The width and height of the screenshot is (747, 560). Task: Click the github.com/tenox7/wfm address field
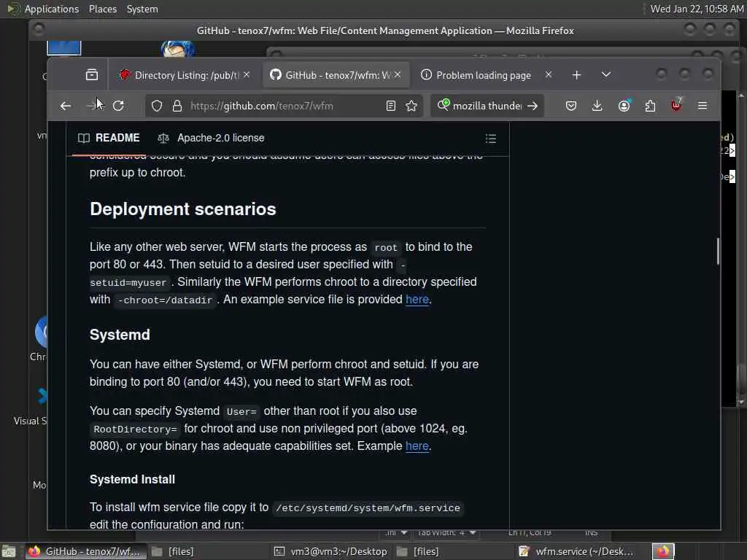285,106
